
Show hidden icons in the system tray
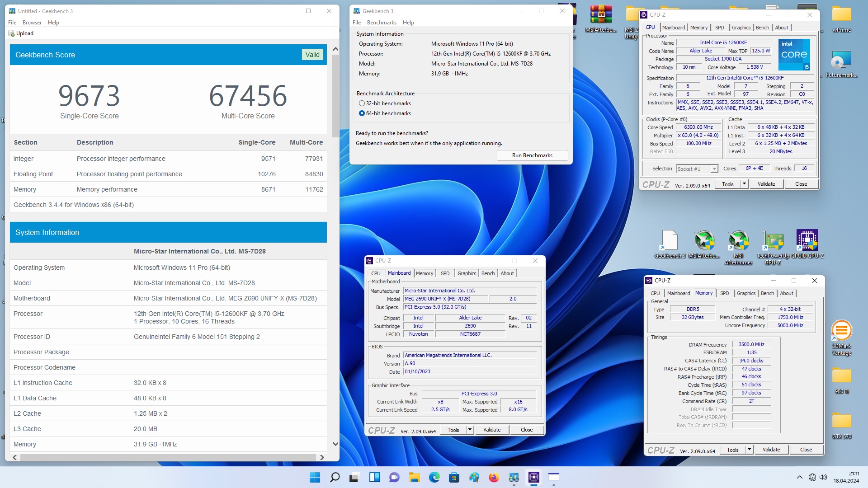coord(799,477)
